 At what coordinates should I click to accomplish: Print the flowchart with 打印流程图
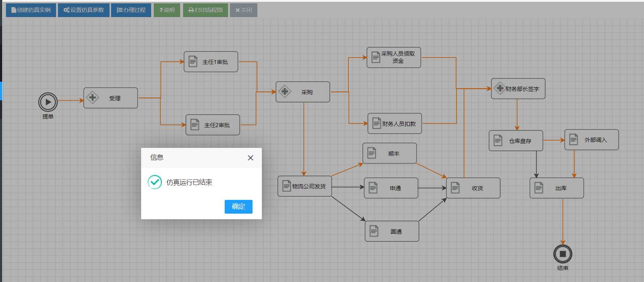point(205,10)
